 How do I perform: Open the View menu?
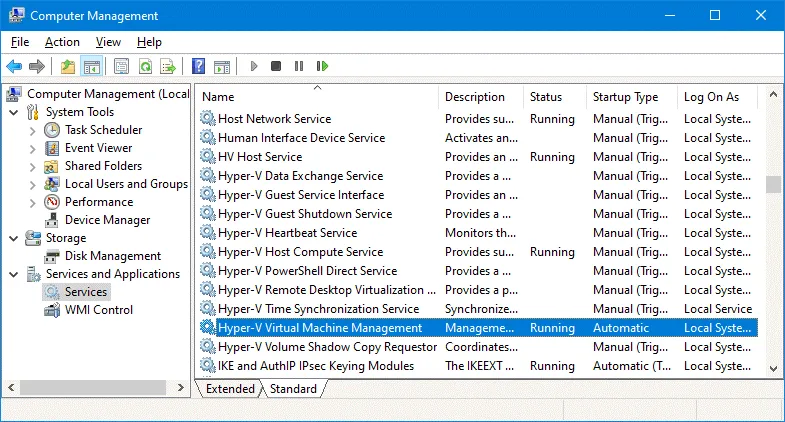click(x=108, y=42)
